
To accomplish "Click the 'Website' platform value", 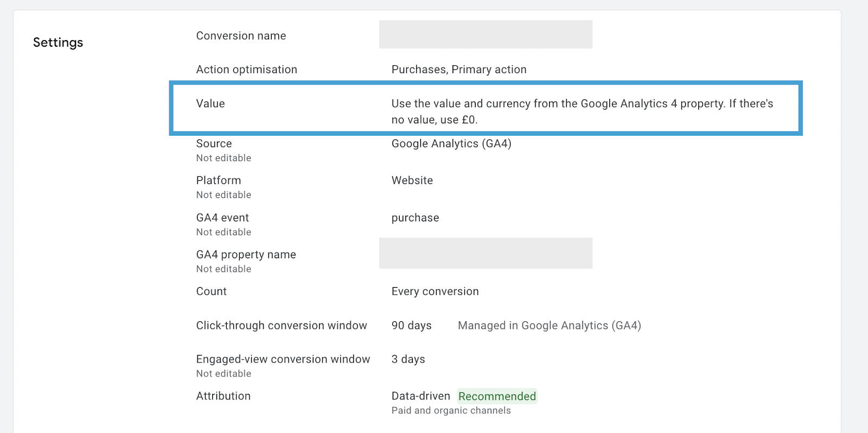I will (412, 181).
